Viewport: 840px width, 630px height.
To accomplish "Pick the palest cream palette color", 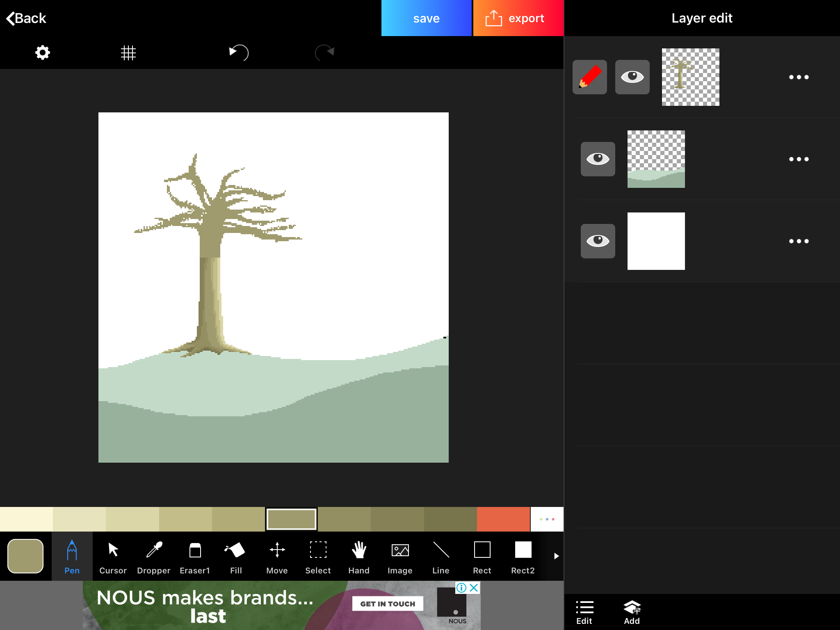I will point(26,519).
